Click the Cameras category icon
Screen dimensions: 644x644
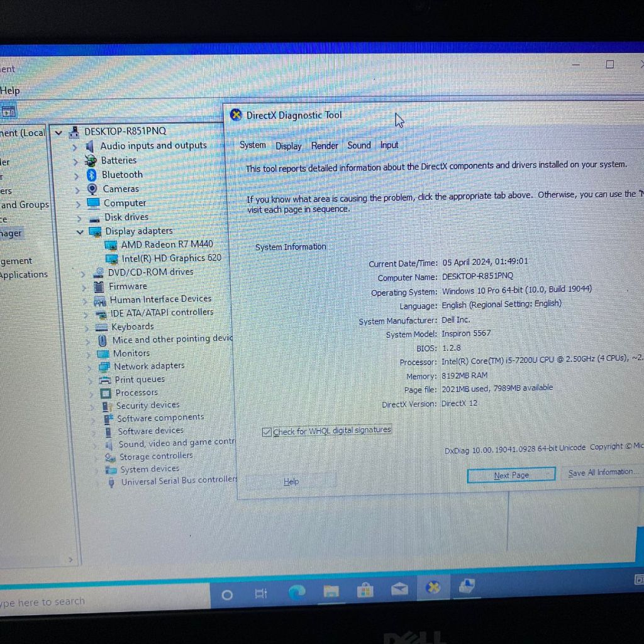click(92, 189)
